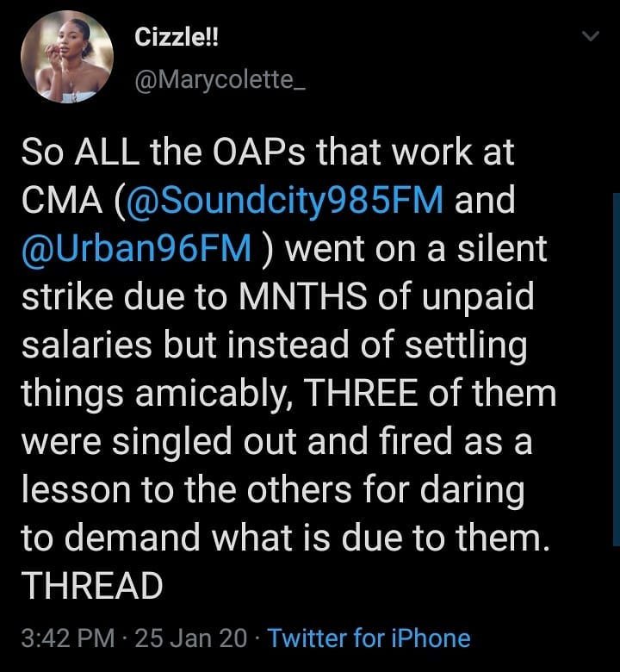Screen dimensions: 620x672
Task: Open Cizzle!! profile picture
Action: [x=67, y=57]
